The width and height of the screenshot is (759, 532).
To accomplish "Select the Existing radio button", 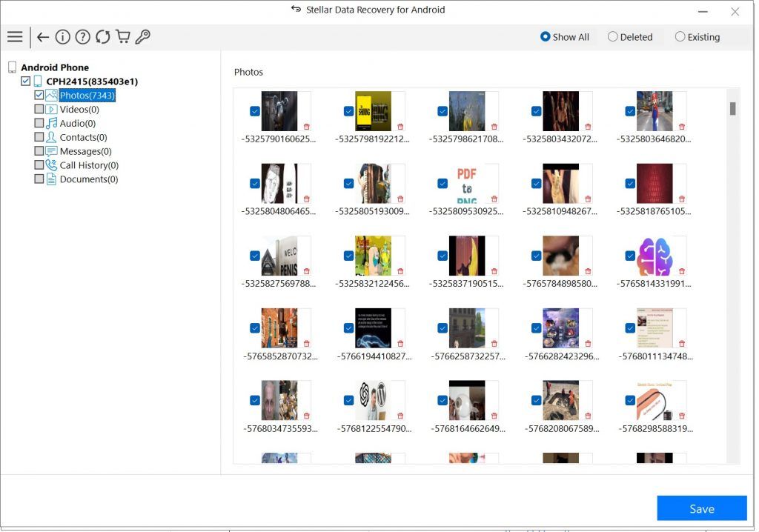I will point(680,37).
